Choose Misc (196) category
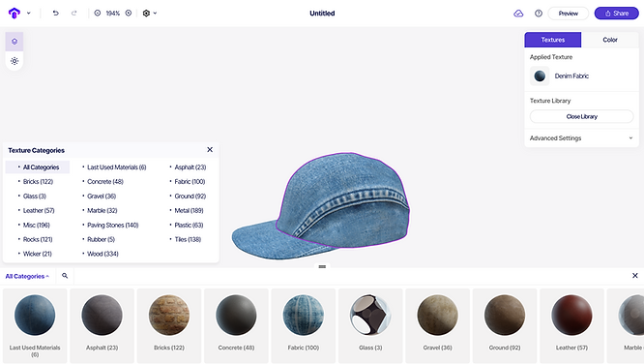Screen dimensions: 644x364 36,225
